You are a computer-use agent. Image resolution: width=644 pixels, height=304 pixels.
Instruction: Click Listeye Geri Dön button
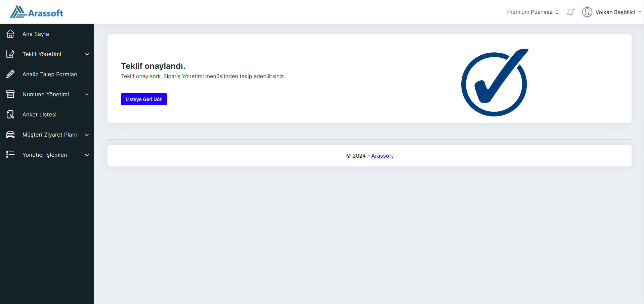144,99
